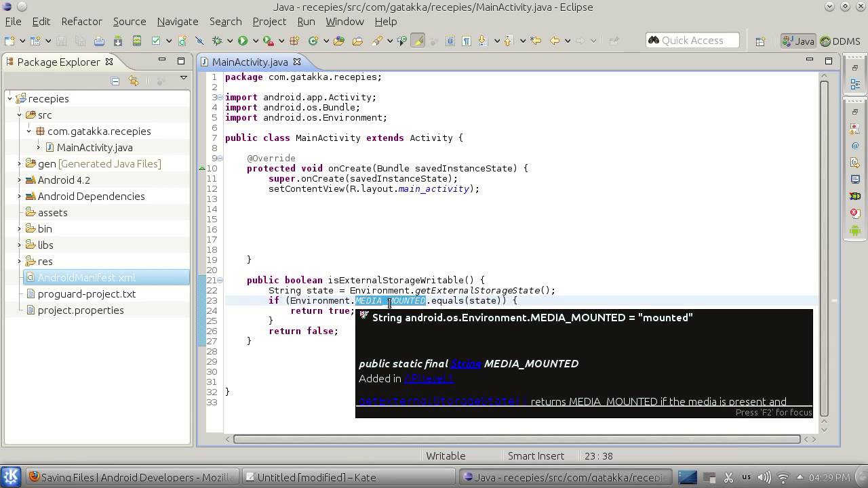Click the Last Edit Location icon
This screenshot has height=488, width=868.
point(536,41)
